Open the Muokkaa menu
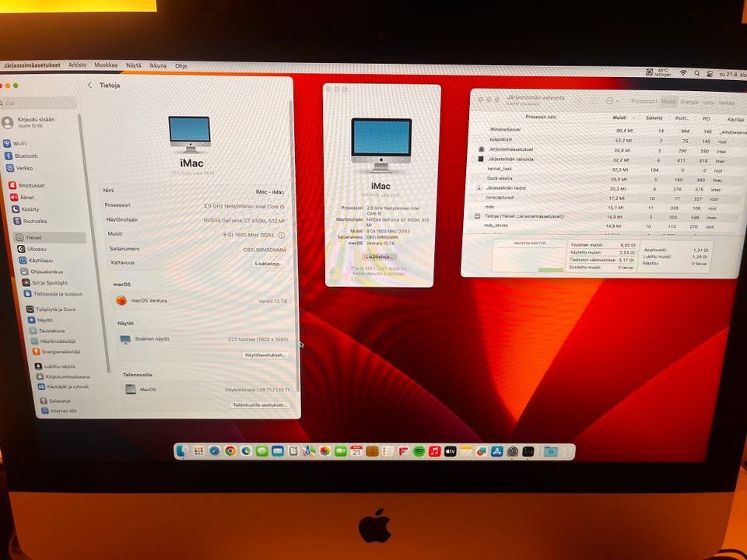747x560 pixels. click(106, 65)
